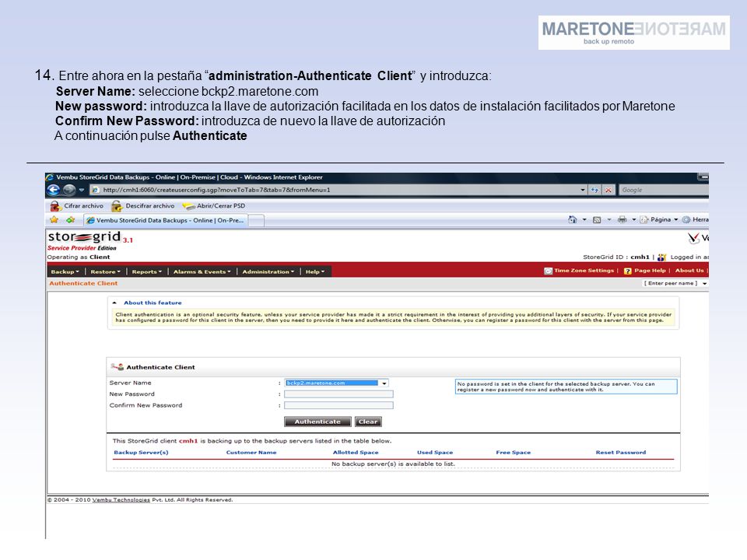Click the logged-in user icon

tap(661, 257)
